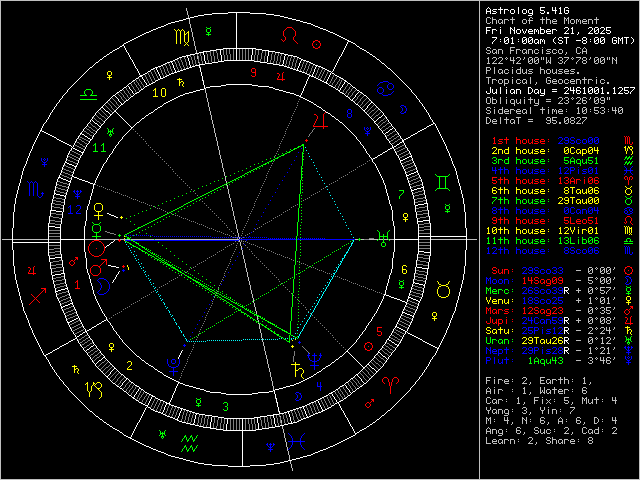Select the large yellow Venus glyph near the ascendant
The image size is (640, 480).
click(x=98, y=211)
